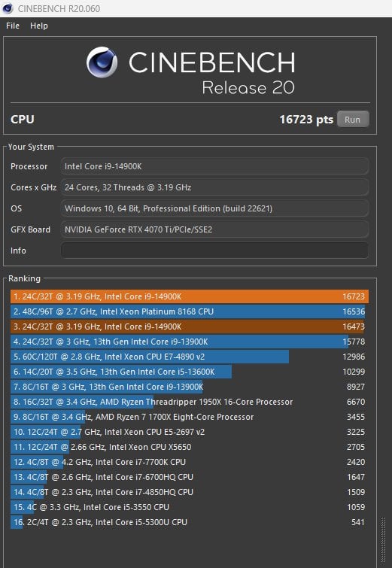This screenshot has height=568, width=392.
Task: Run the CPU benchmark
Action: click(353, 119)
